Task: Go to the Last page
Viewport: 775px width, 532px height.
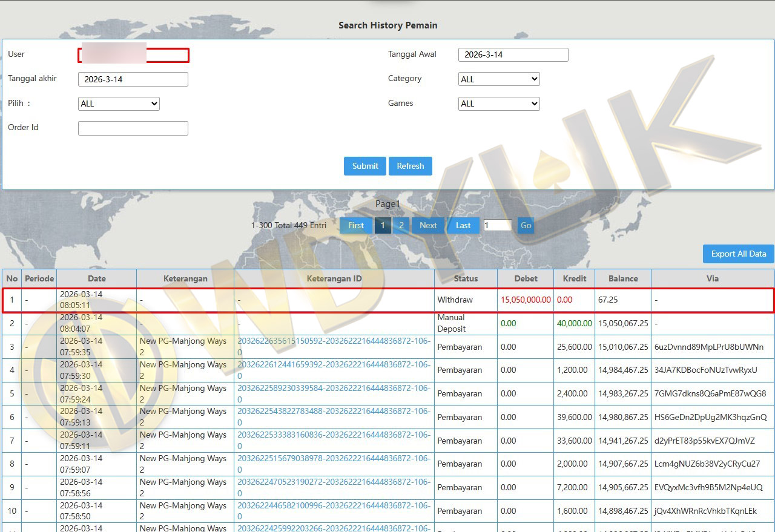Action: pyautogui.click(x=463, y=225)
